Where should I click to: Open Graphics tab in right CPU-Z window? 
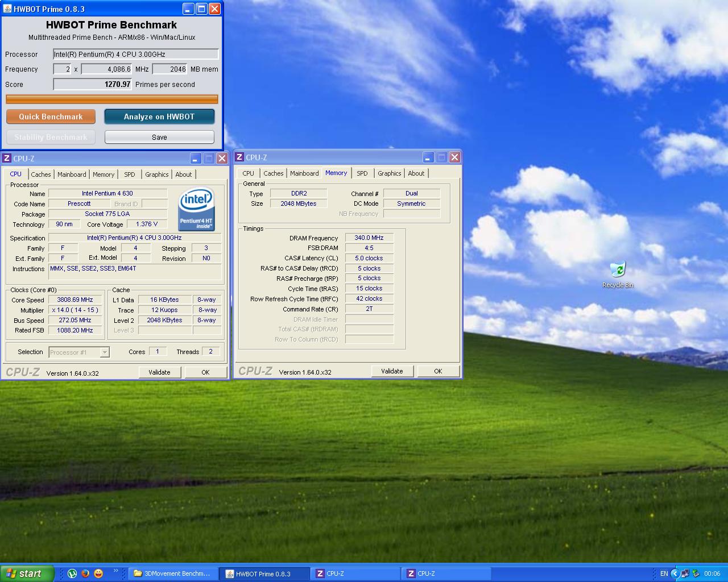coord(390,173)
